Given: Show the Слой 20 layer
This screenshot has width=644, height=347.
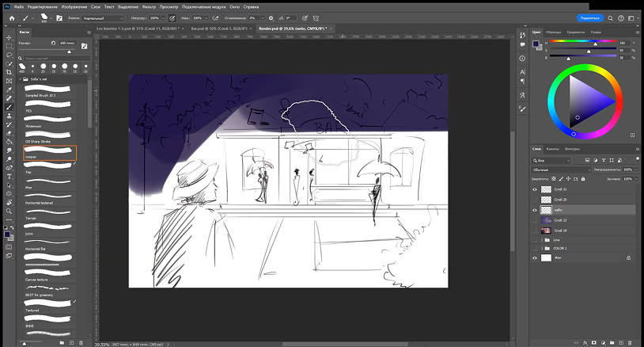Looking at the screenshot, I should (x=536, y=200).
